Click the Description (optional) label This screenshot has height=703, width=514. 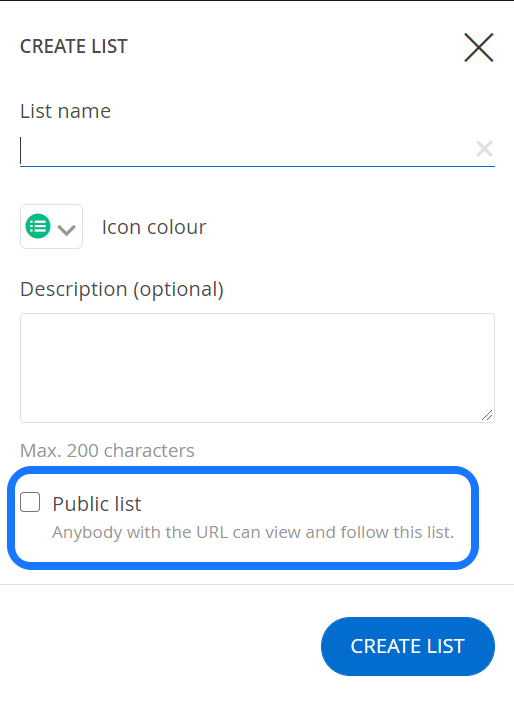[122, 289]
